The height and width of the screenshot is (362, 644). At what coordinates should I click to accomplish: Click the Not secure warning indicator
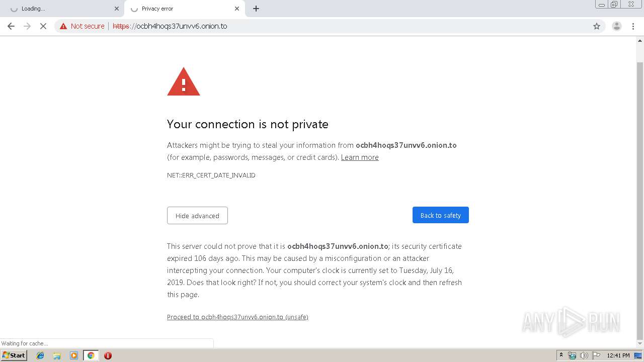(x=82, y=26)
